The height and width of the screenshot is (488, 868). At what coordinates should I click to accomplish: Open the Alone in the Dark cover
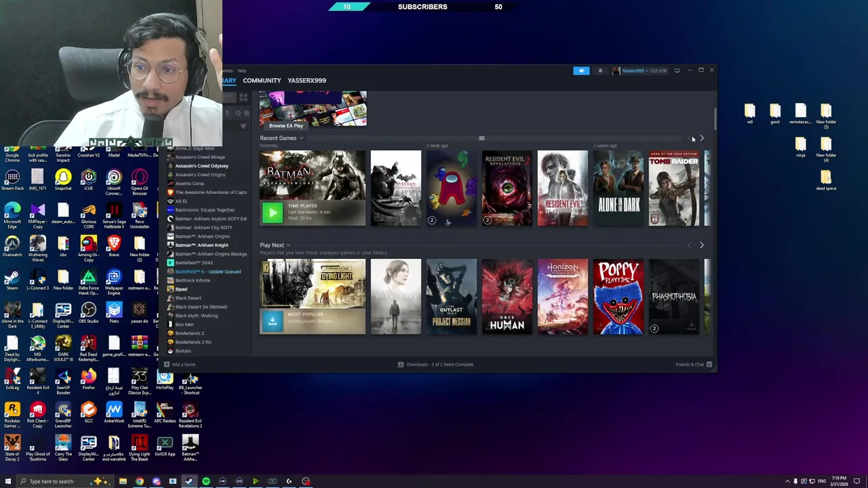click(618, 188)
